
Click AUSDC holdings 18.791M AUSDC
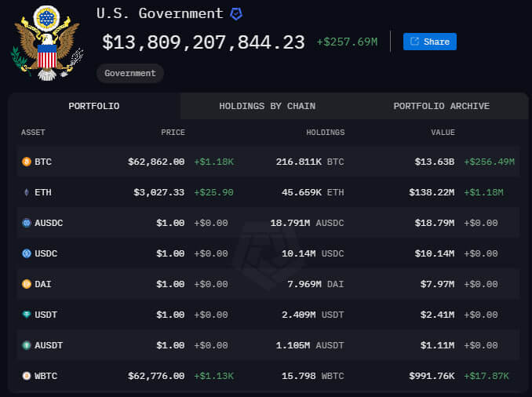(x=307, y=223)
